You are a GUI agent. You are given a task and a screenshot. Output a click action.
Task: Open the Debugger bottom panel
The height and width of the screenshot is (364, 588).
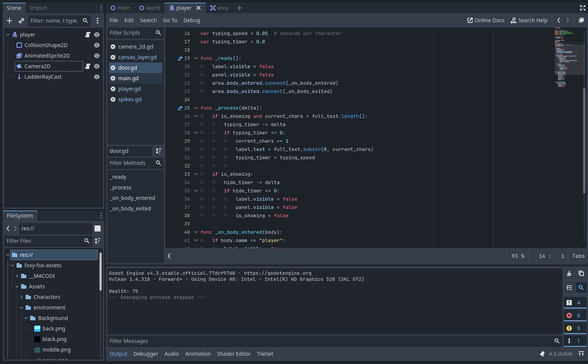pos(146,354)
